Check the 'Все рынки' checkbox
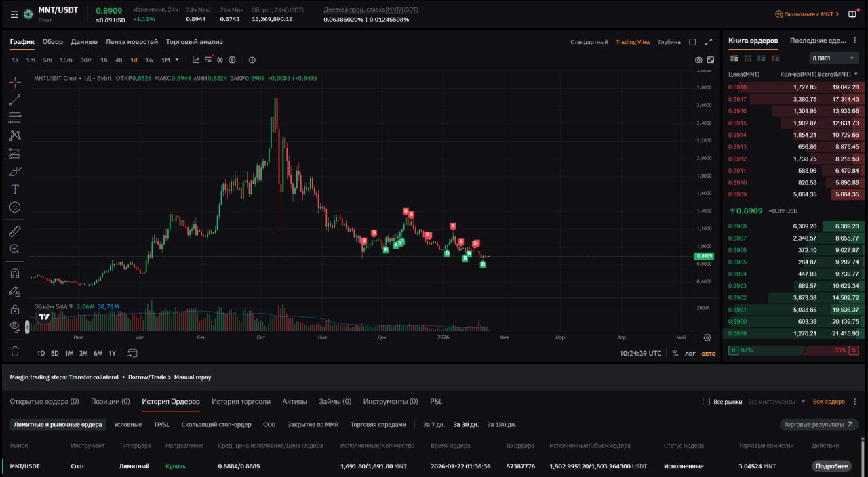Image resolution: width=868 pixels, height=477 pixels. pos(707,402)
